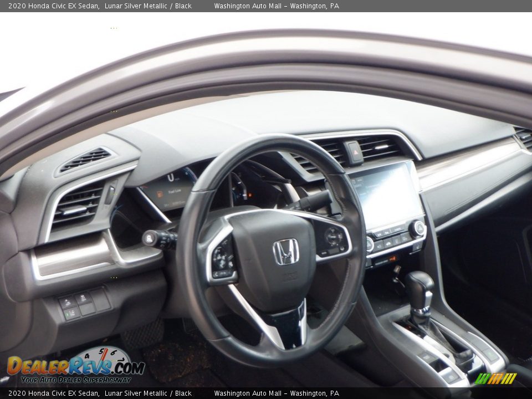Click the red hazard triangle button on dash
Viewport: 532px width, 399px height.
click(x=354, y=152)
